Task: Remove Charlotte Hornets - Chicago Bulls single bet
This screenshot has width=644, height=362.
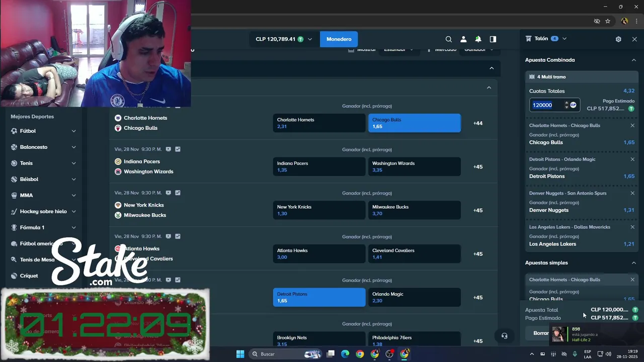Action: 632,280
